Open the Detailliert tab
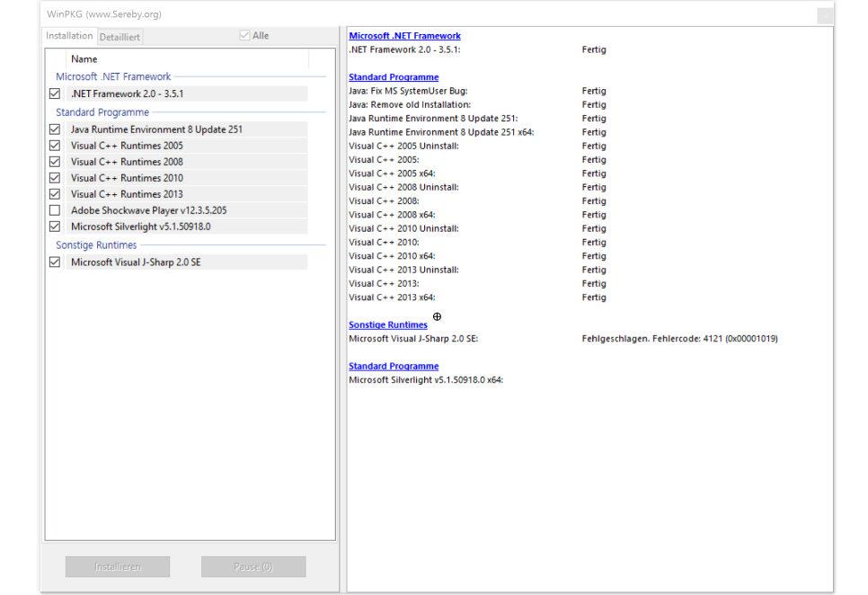Viewport: 868px width, 595px height. (120, 37)
